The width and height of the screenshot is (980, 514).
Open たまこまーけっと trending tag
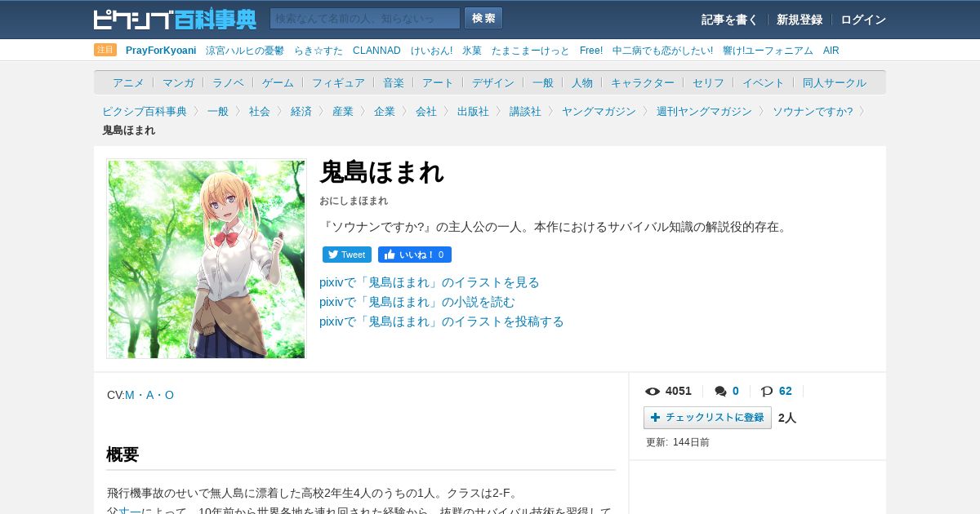(x=531, y=51)
